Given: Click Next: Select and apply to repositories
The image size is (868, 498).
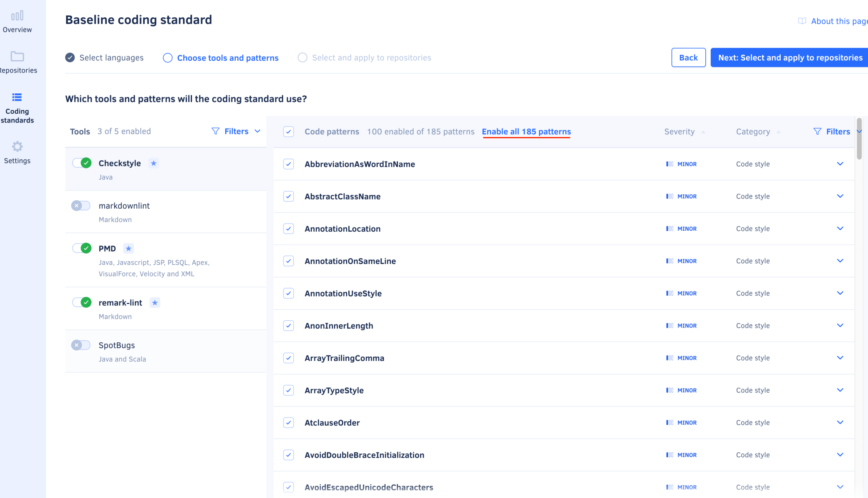Looking at the screenshot, I should pos(789,57).
